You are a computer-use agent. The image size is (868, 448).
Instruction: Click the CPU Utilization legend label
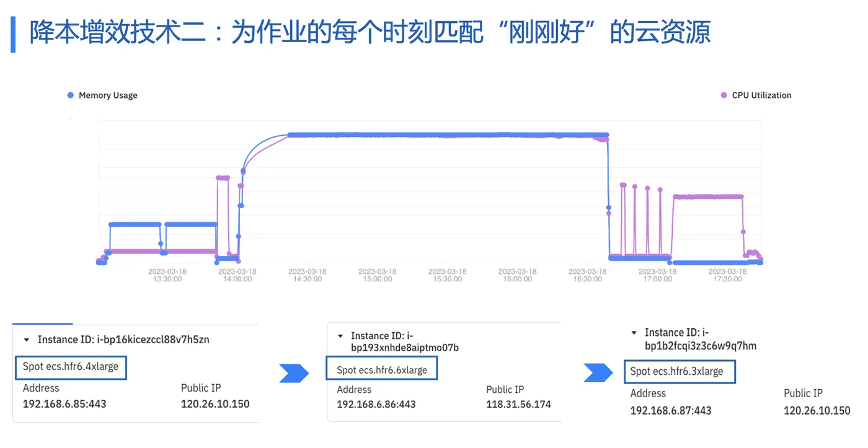pos(761,95)
